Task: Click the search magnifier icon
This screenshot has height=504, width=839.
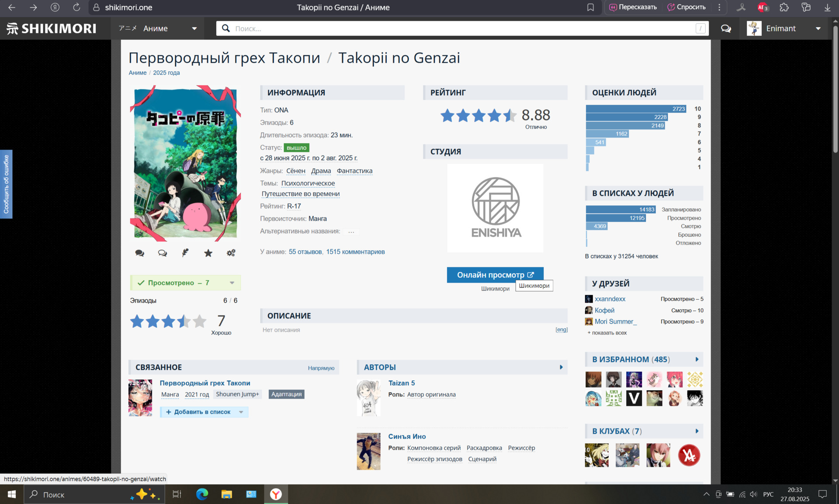Action: [226, 28]
